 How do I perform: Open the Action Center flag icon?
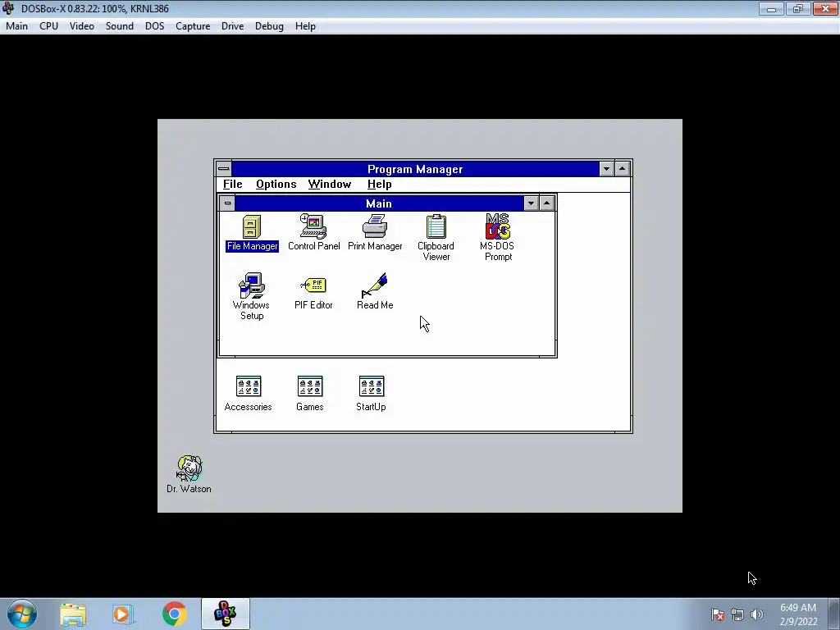(x=718, y=614)
